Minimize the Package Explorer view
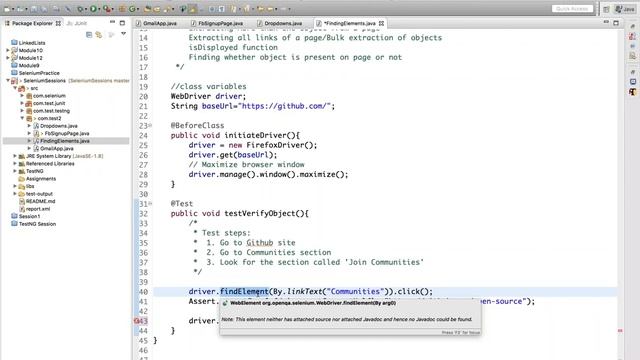 click(x=112, y=22)
